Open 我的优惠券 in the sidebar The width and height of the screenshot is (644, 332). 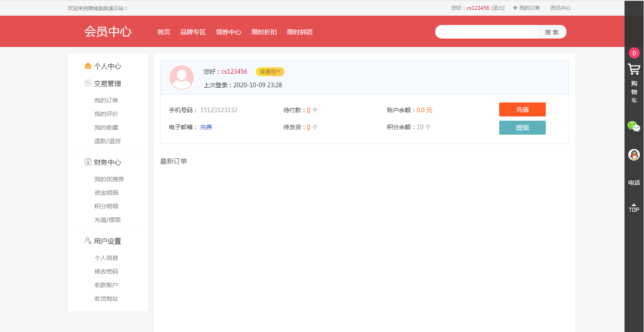[109, 179]
